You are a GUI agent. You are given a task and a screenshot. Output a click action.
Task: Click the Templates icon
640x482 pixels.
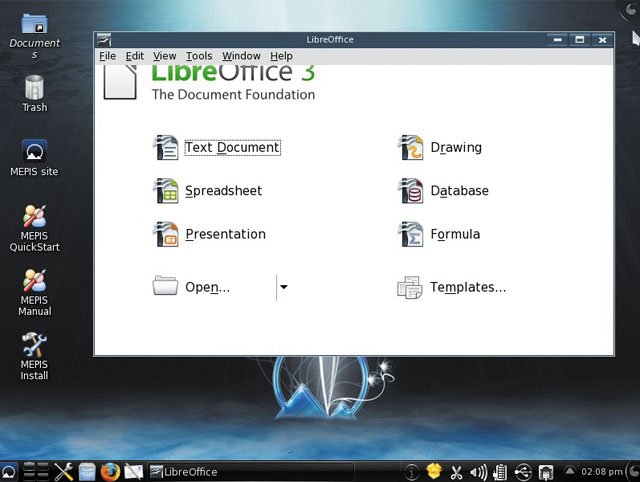point(410,288)
